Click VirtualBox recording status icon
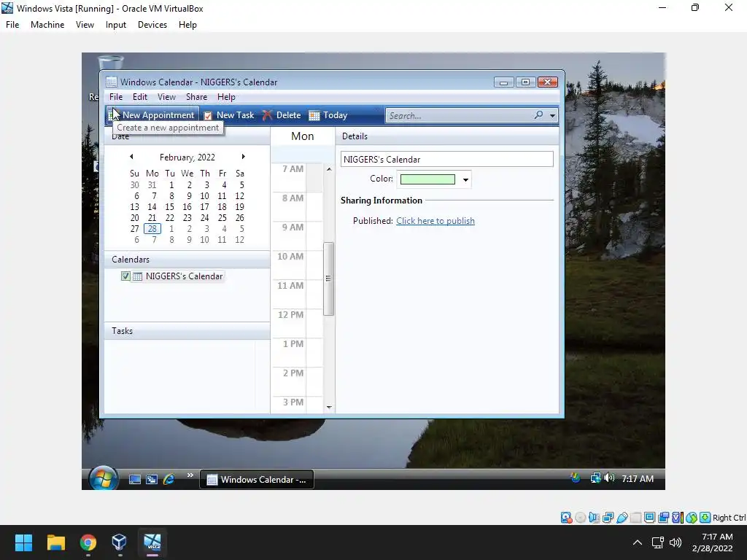The width and height of the screenshot is (747, 560). 663,518
